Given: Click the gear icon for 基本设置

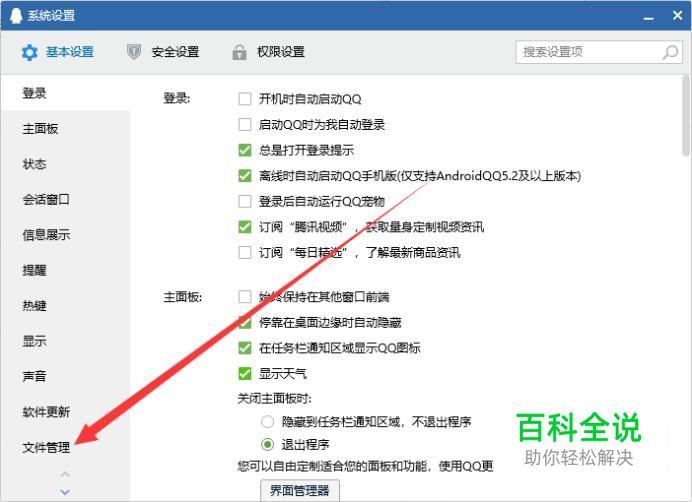Looking at the screenshot, I should (30, 53).
